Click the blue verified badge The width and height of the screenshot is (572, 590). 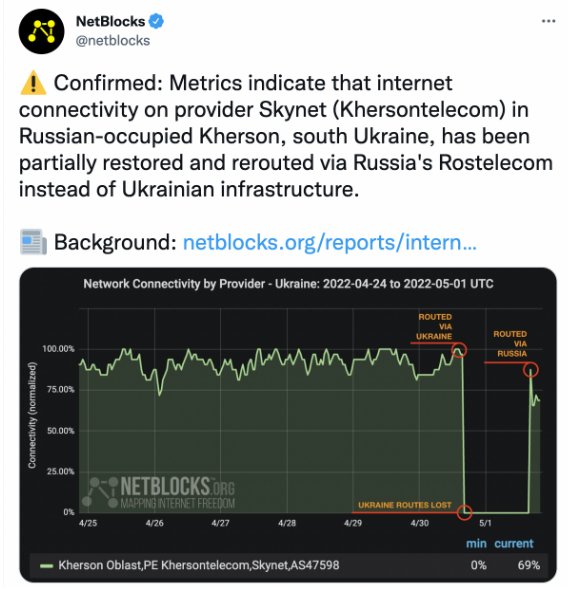156,21
